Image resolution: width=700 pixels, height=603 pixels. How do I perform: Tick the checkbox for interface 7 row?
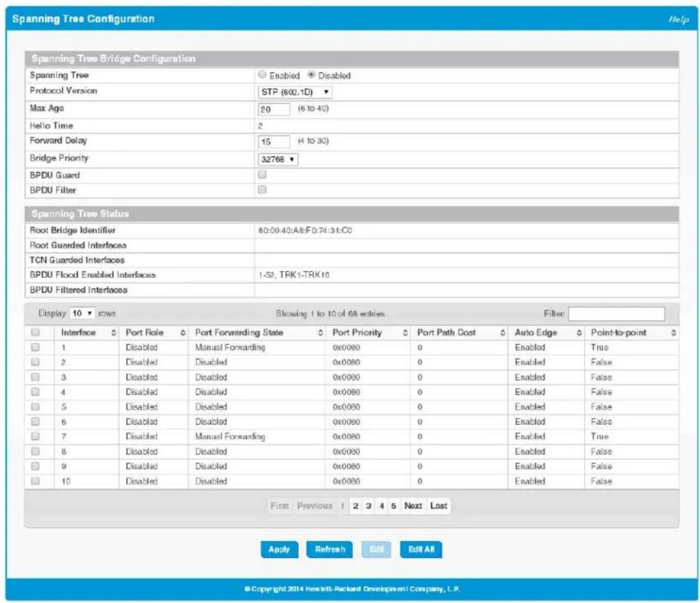(35, 436)
